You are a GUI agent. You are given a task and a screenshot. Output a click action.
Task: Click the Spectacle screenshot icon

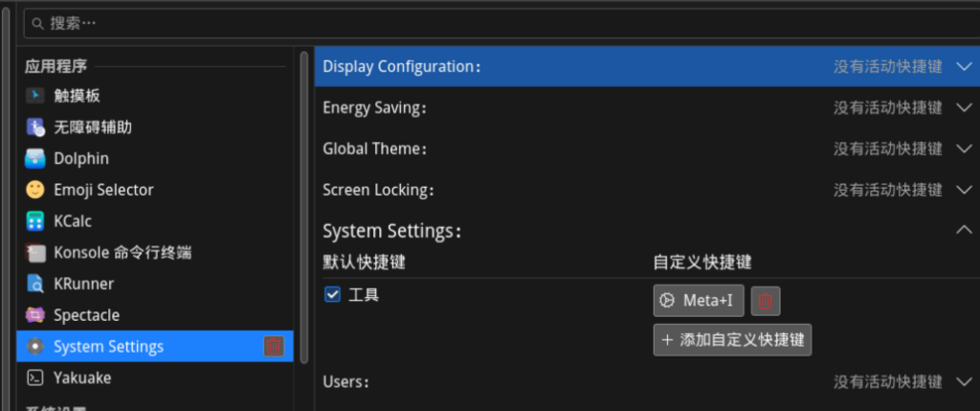[35, 314]
